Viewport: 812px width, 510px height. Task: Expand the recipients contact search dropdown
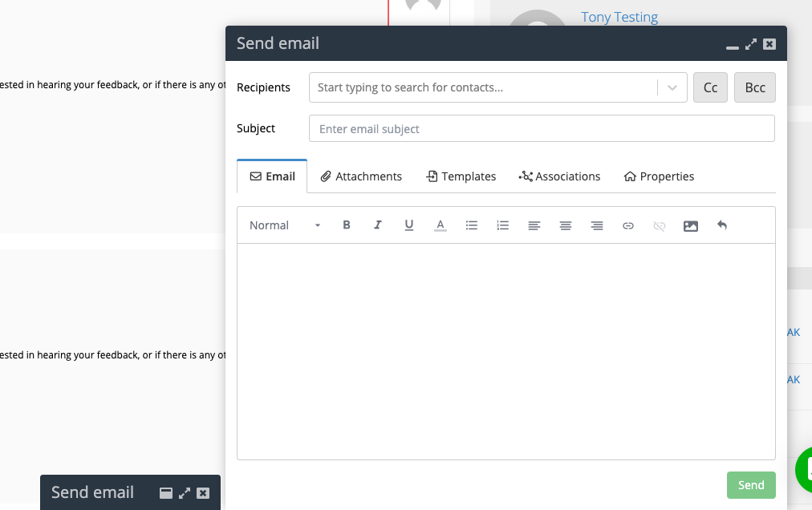(672, 87)
